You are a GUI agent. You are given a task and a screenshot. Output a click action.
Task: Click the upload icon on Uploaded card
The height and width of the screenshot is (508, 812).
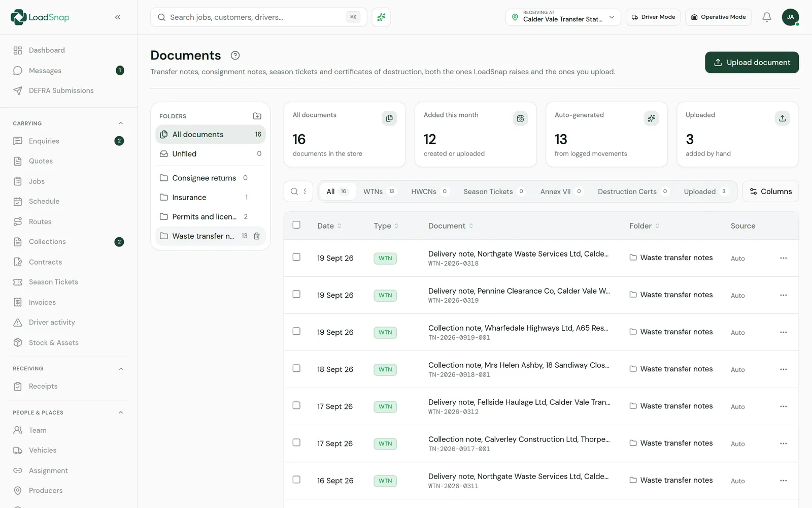click(x=782, y=118)
